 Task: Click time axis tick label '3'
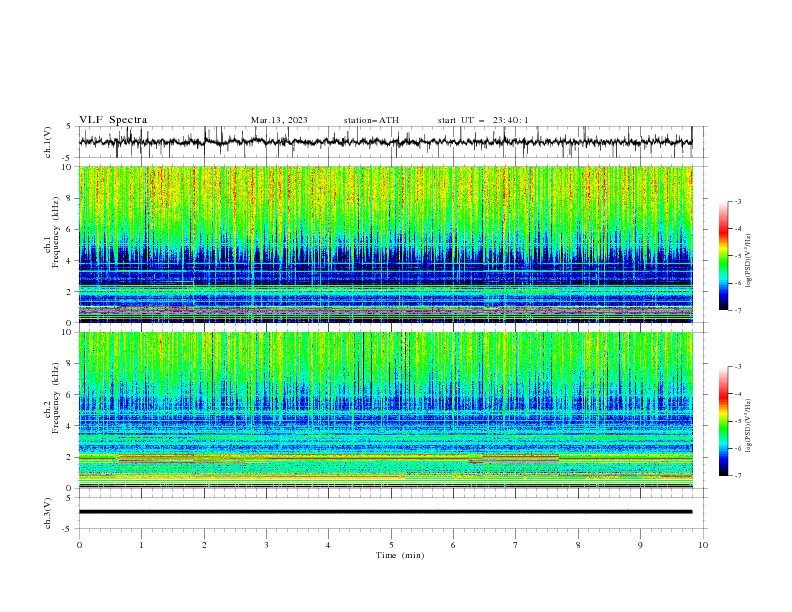(x=266, y=545)
